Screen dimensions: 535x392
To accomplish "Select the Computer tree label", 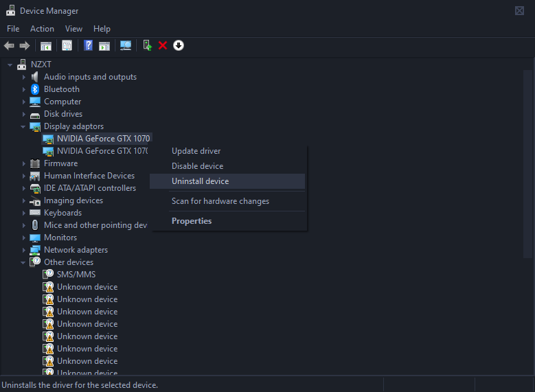I will (x=62, y=102).
